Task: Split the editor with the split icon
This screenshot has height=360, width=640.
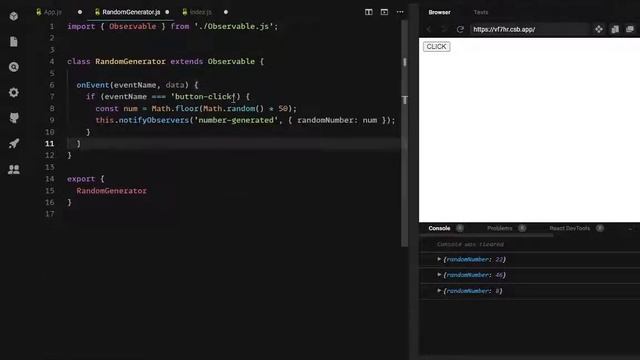Action: click(369, 12)
